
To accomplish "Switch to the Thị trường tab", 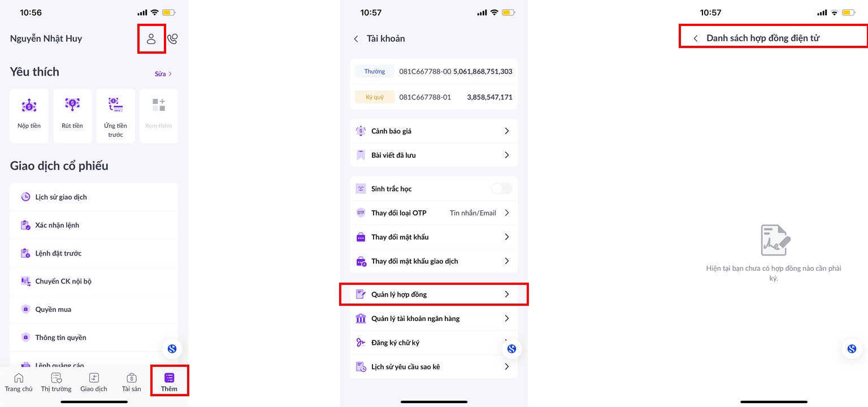I will pos(56,382).
